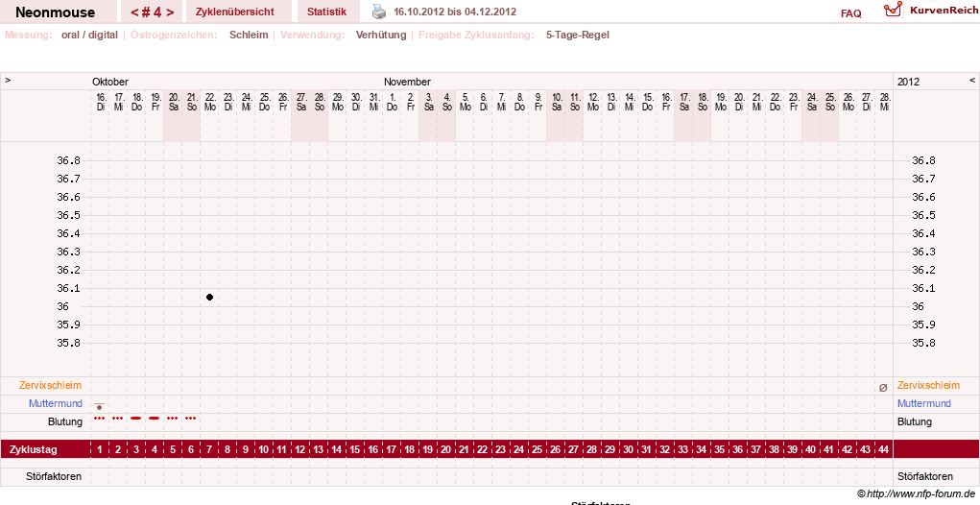Click the left Muttermund label
The image size is (980, 505).
click(x=56, y=403)
